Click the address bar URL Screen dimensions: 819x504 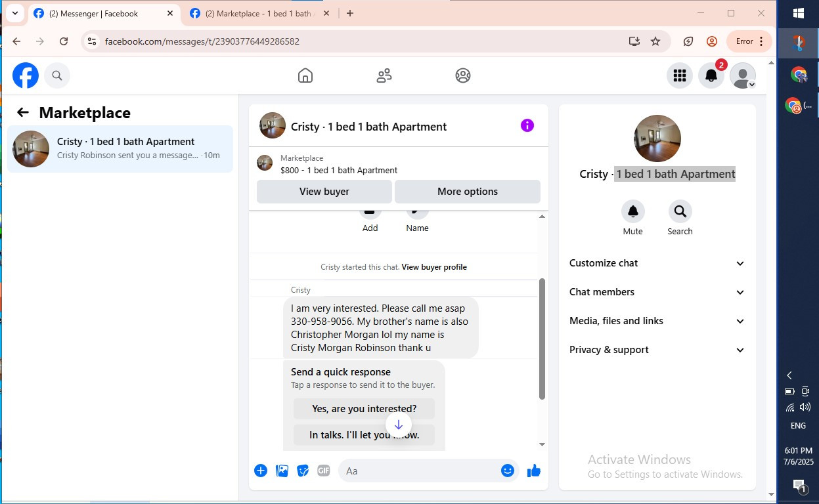[x=202, y=41]
